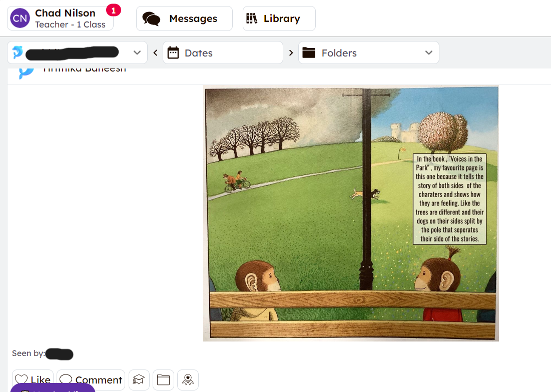Go to next dates with right arrow
Viewport: 551px width, 392px height.
click(291, 52)
